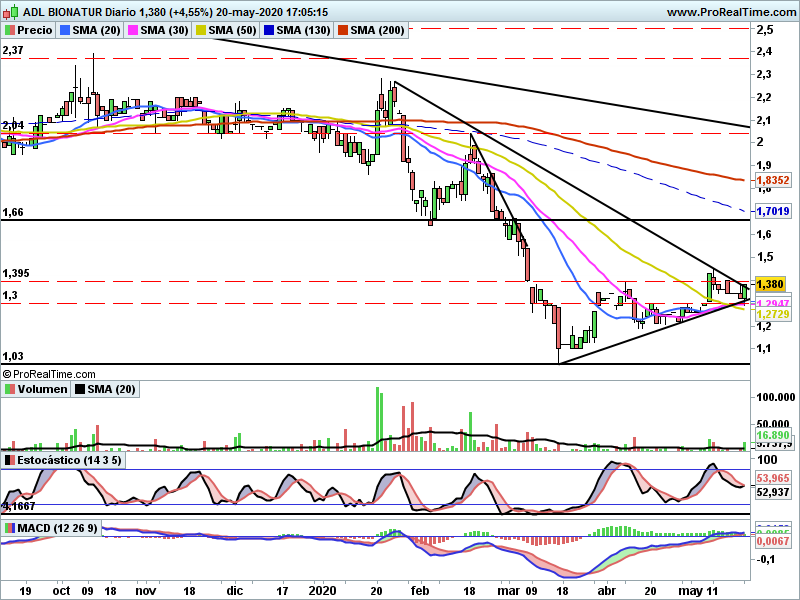Click the magenta SMA (30) color swatch

click(133, 30)
